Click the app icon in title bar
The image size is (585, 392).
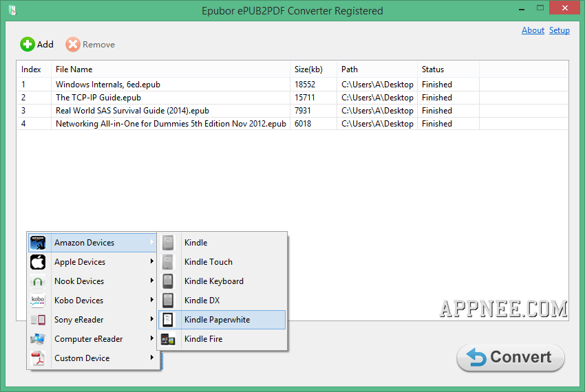click(12, 10)
